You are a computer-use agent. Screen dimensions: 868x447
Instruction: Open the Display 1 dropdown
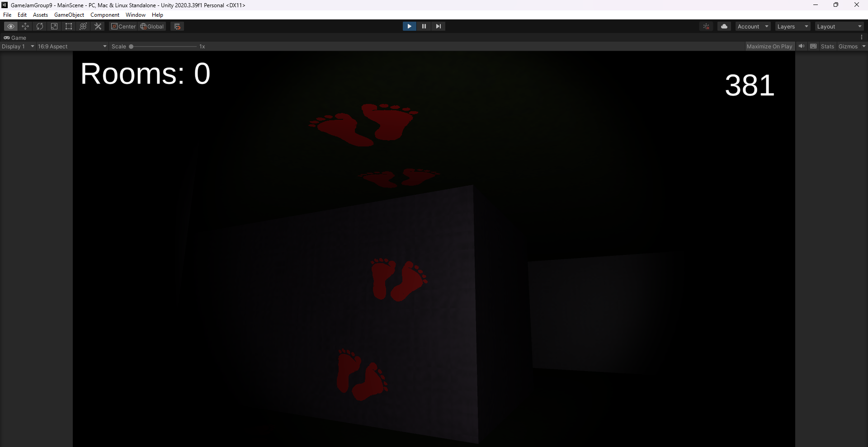click(18, 46)
